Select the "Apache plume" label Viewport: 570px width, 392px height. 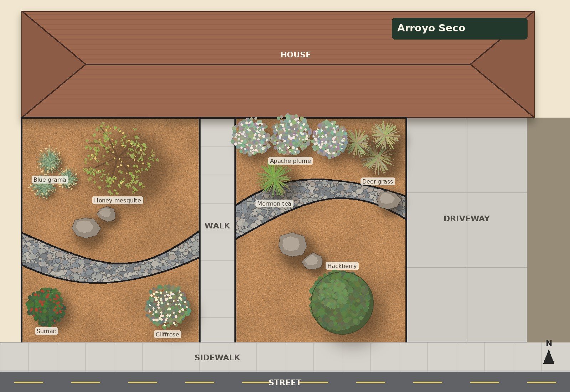[290, 161]
